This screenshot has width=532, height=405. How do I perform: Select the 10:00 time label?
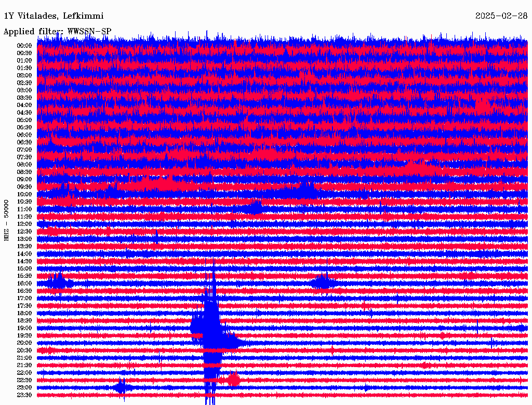pyautogui.click(x=24, y=194)
